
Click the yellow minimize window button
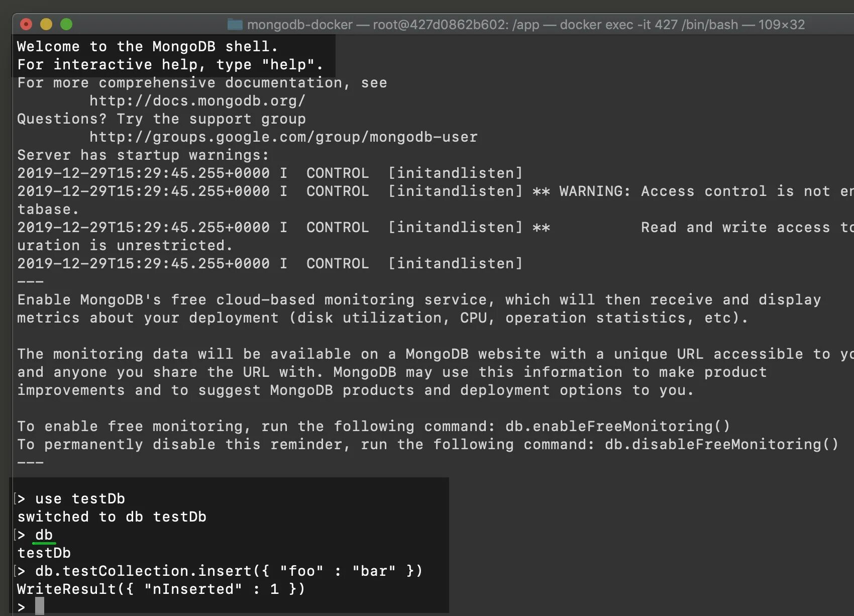point(46,24)
